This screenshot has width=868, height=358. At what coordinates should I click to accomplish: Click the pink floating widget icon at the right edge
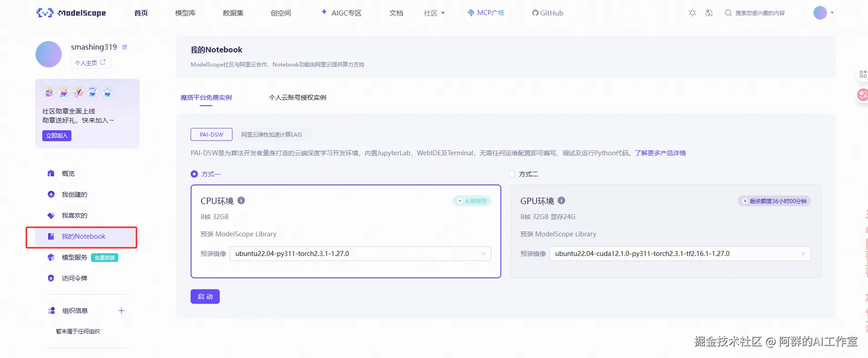point(863,95)
